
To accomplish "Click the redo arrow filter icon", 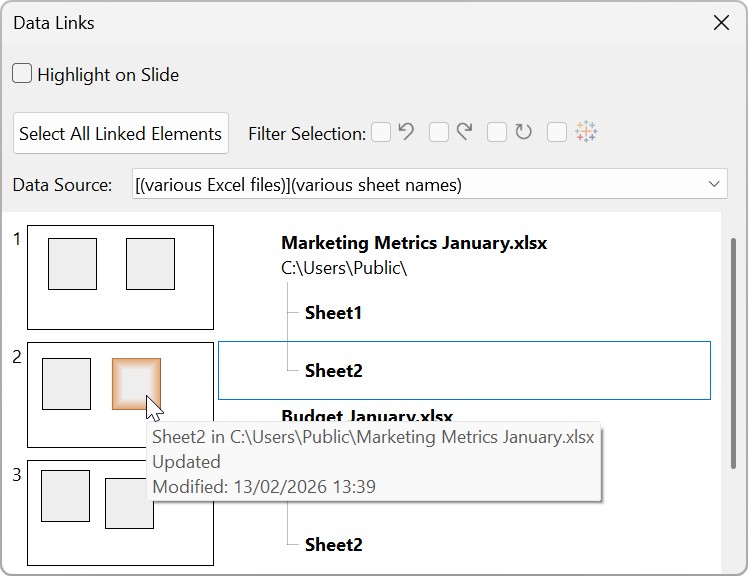I will tap(464, 132).
